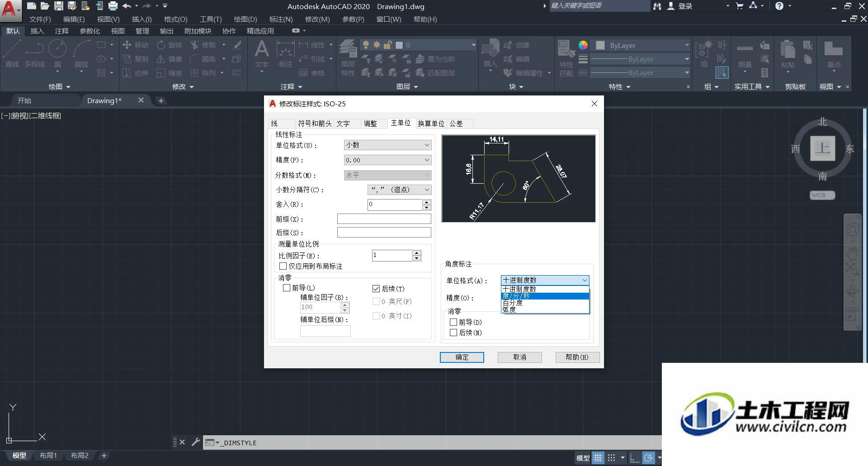Select the Line (直线) draw tool
The height and width of the screenshot is (466, 868).
point(12,53)
